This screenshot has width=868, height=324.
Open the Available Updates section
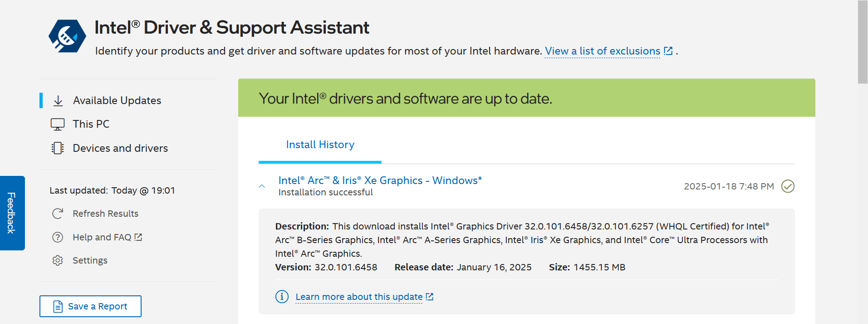[x=117, y=100]
